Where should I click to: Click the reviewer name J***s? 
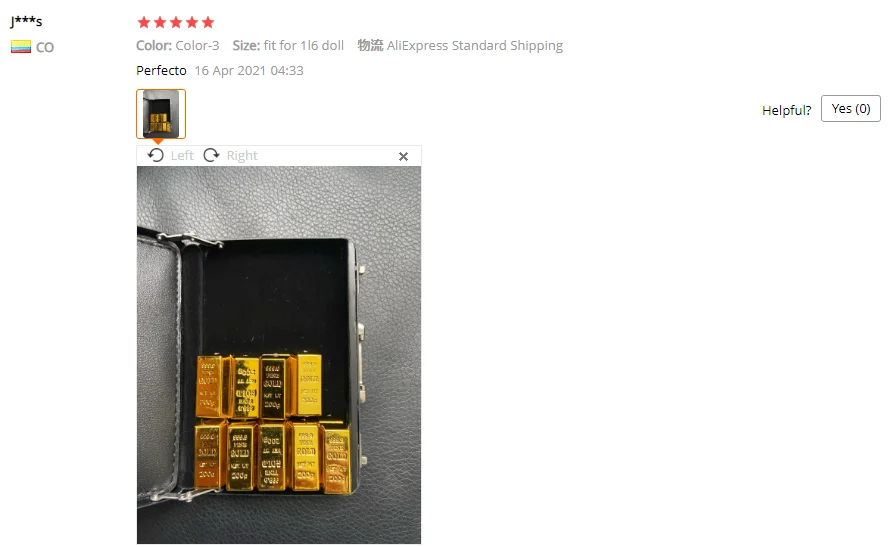coord(26,22)
